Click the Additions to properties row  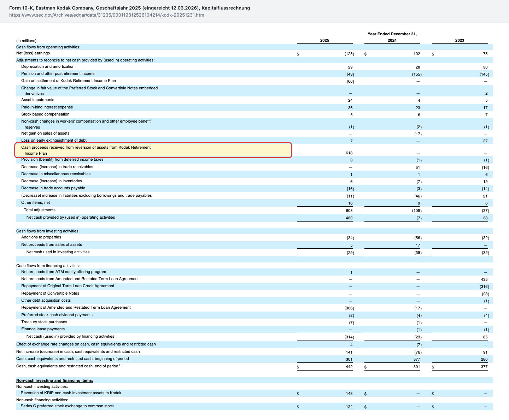tap(255, 237)
